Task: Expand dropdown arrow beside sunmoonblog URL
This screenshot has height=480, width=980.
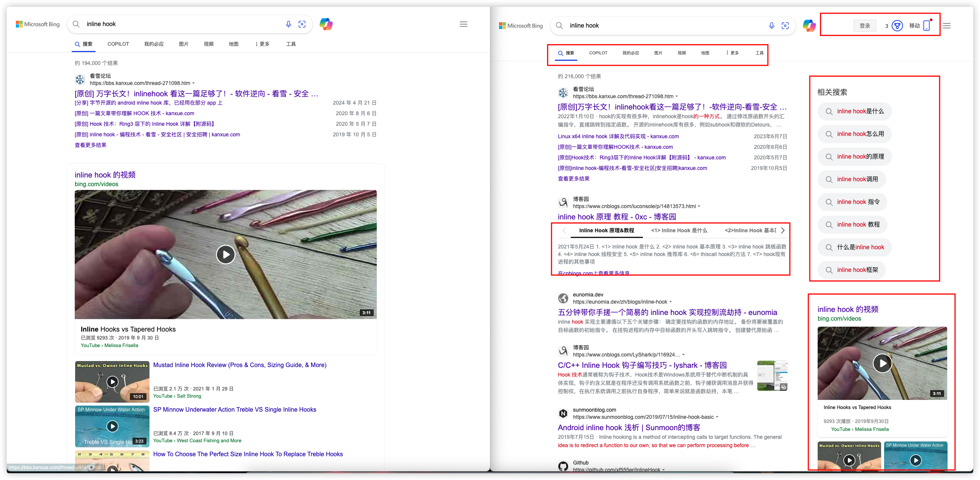Action: tap(717, 417)
